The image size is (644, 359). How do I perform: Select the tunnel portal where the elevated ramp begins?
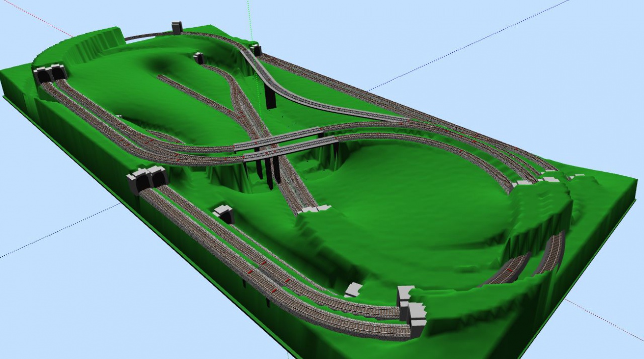coord(257,50)
